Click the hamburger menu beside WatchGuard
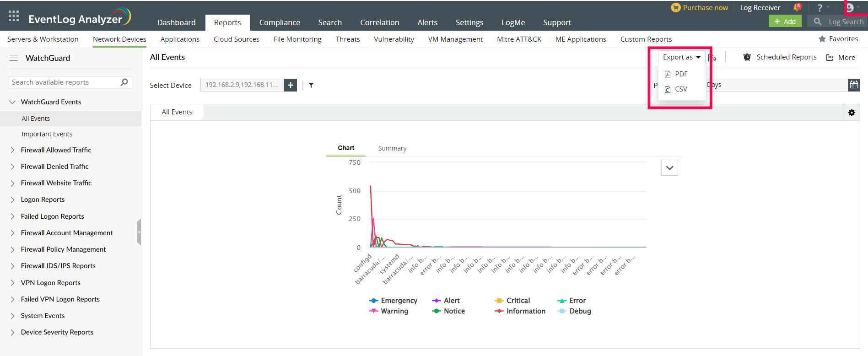The height and width of the screenshot is (356, 868). [x=14, y=58]
